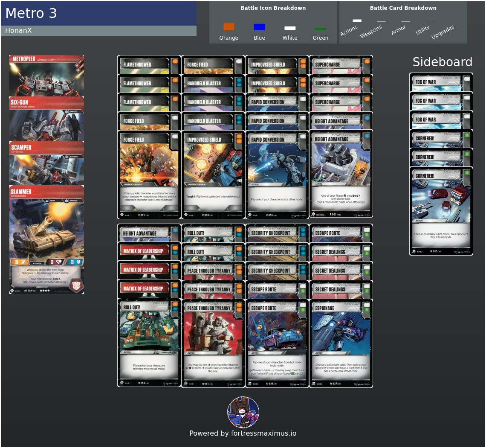Click the card number C 031
Image resolution: width=486 pixels, height=448 pixels.
(x=142, y=215)
